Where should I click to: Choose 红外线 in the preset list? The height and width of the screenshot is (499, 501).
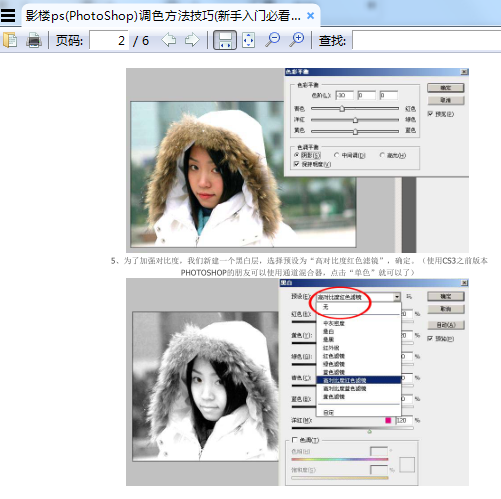click(x=358, y=348)
